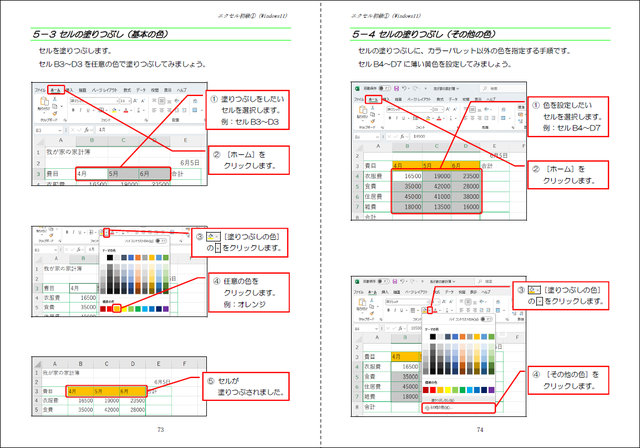Click highlighted fill color arrow in 5-4 step ③ screenshot
Viewport: 640px width, 448px height.
coord(430,310)
